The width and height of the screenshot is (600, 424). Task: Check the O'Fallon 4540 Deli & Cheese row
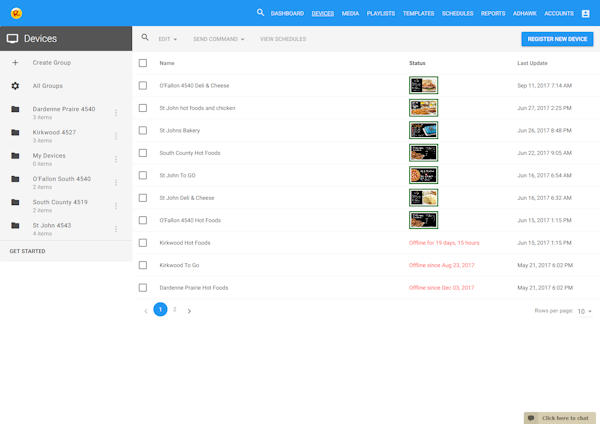click(143, 85)
